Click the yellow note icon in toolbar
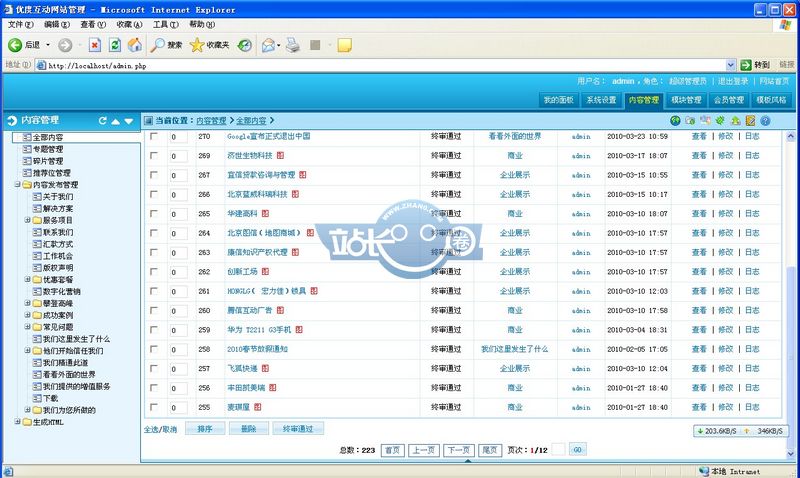This screenshot has width=800, height=478. (345, 45)
